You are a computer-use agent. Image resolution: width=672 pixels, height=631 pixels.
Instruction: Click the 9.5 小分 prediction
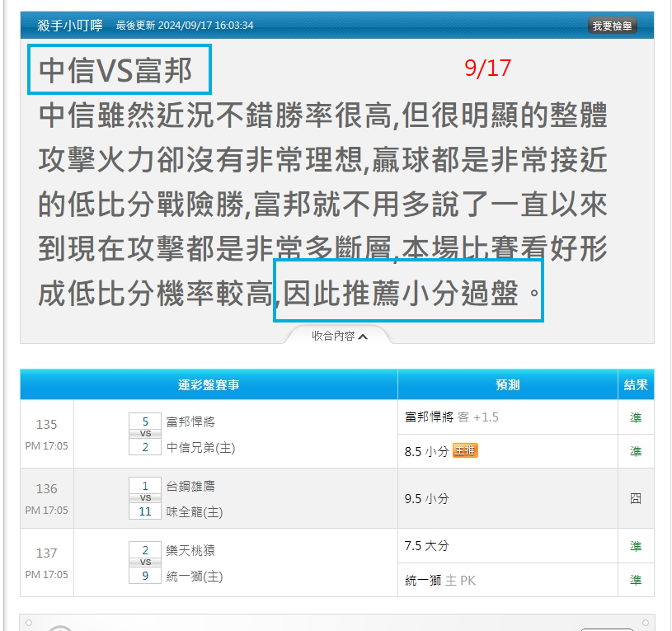coord(426,498)
